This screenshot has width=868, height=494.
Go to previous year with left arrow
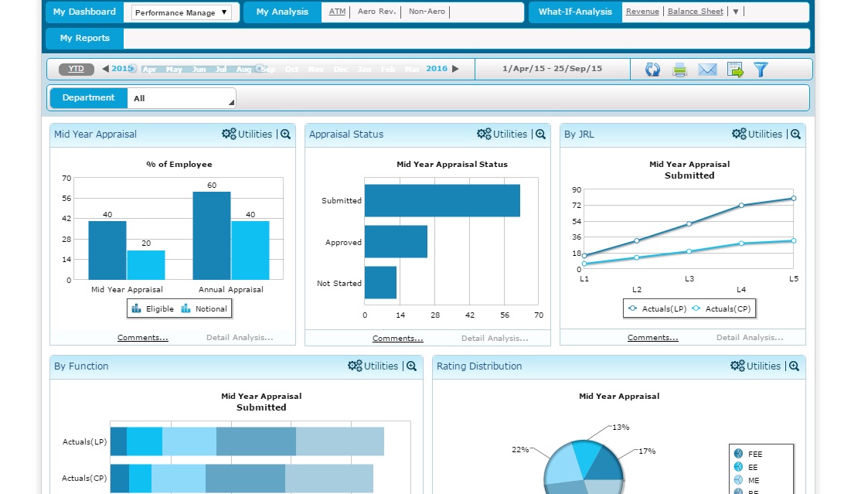pos(105,69)
